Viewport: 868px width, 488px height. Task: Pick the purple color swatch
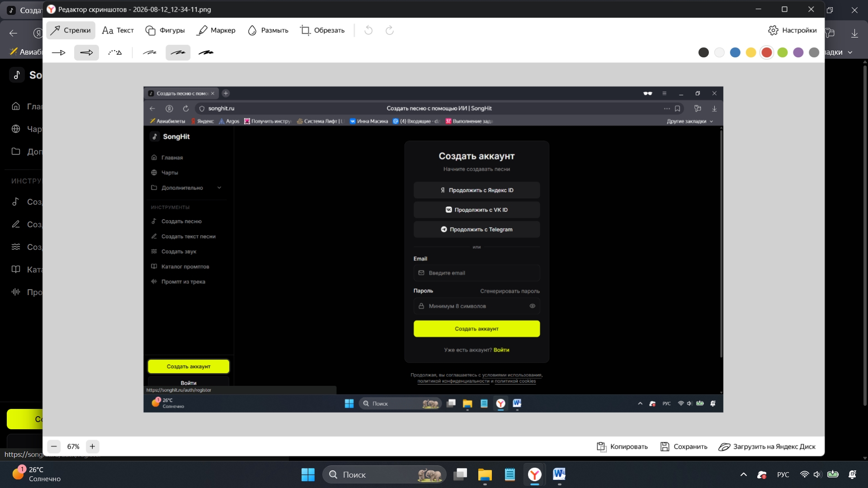[x=798, y=52]
